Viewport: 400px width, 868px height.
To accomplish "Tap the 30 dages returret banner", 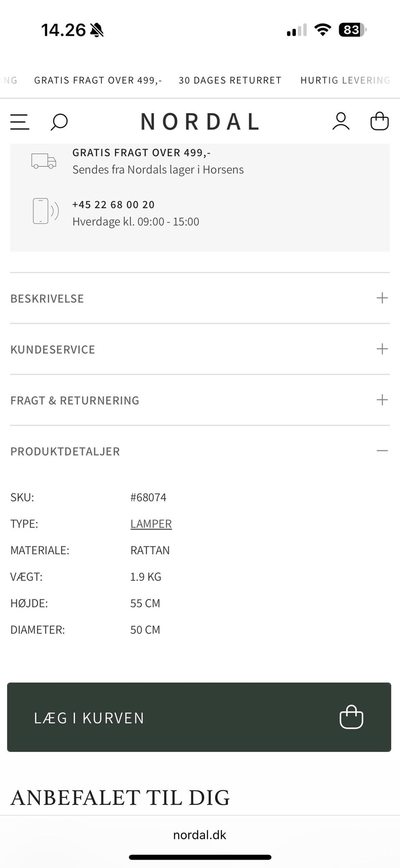I will [x=230, y=80].
